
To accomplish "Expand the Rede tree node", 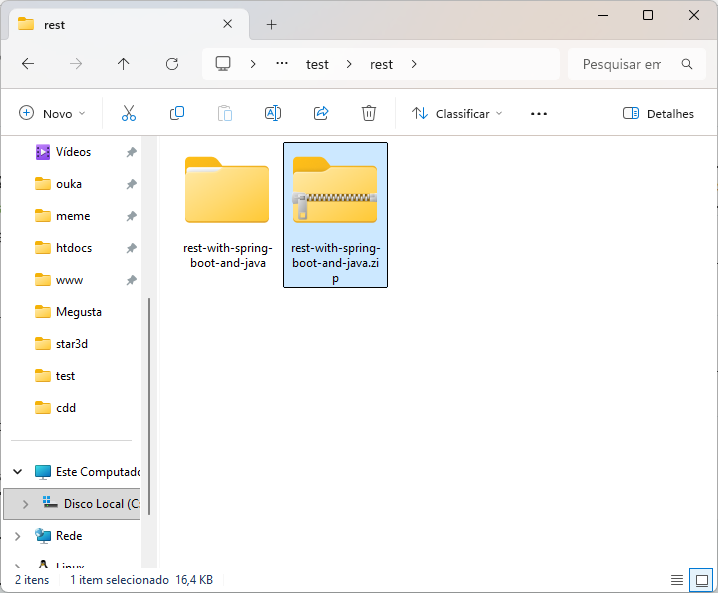I will point(18,536).
